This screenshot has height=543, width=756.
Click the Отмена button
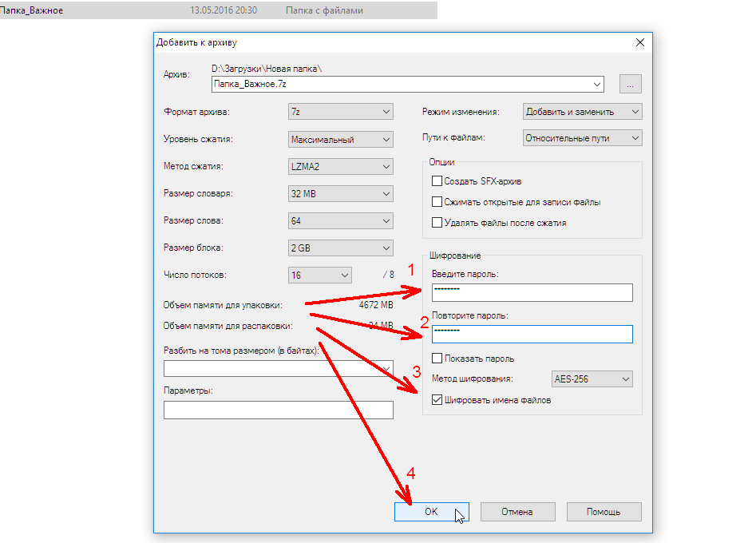pyautogui.click(x=517, y=512)
